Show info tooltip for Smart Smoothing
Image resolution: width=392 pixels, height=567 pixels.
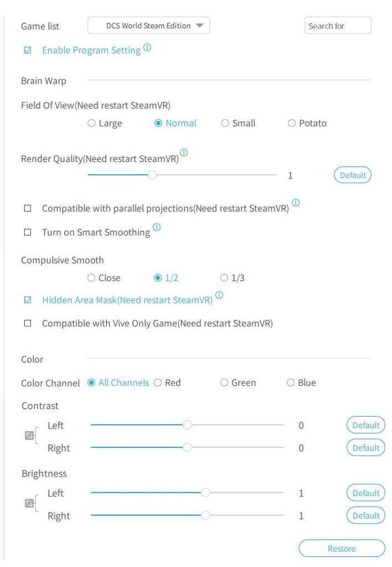157,227
